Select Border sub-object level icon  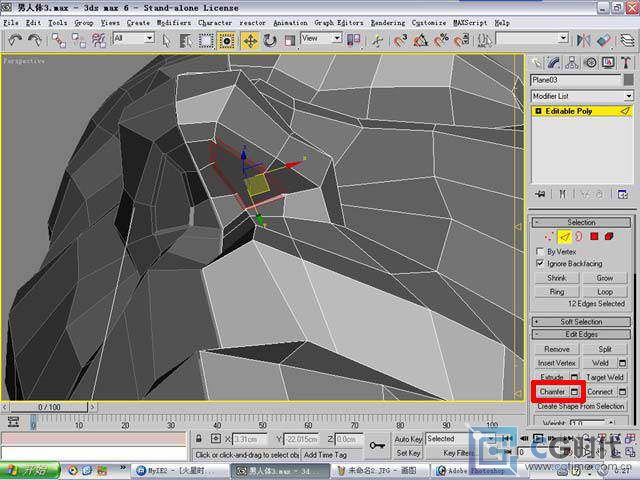[x=579, y=236]
